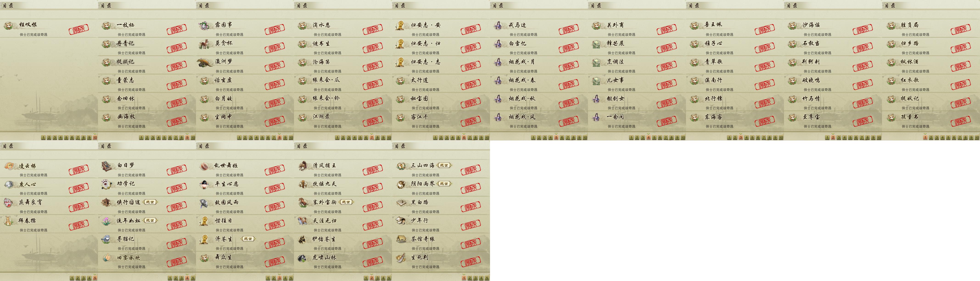The image size is (980, 281).
Task: Go to page 1 below the 凌云梯 list
Action: tap(72, 278)
